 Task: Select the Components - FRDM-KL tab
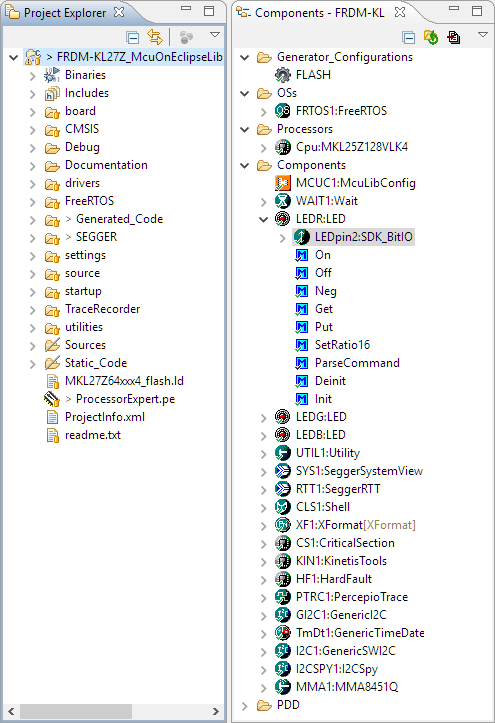[319, 13]
